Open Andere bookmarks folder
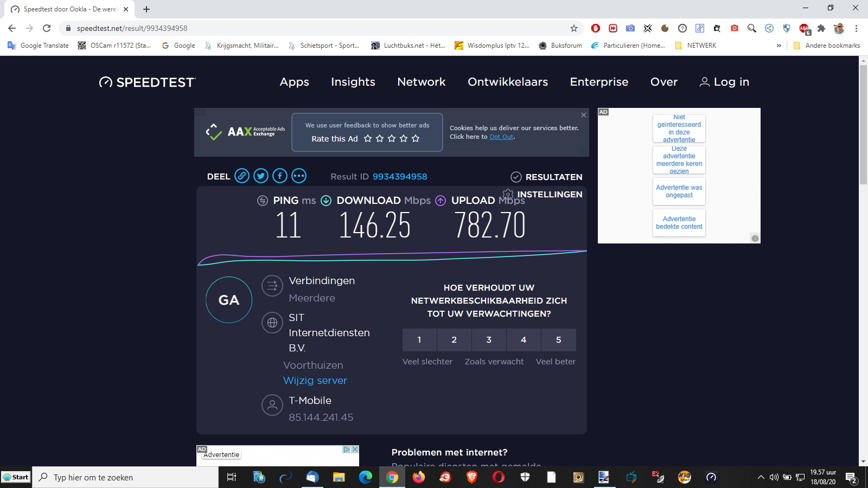This screenshot has width=868, height=488. click(x=826, y=46)
